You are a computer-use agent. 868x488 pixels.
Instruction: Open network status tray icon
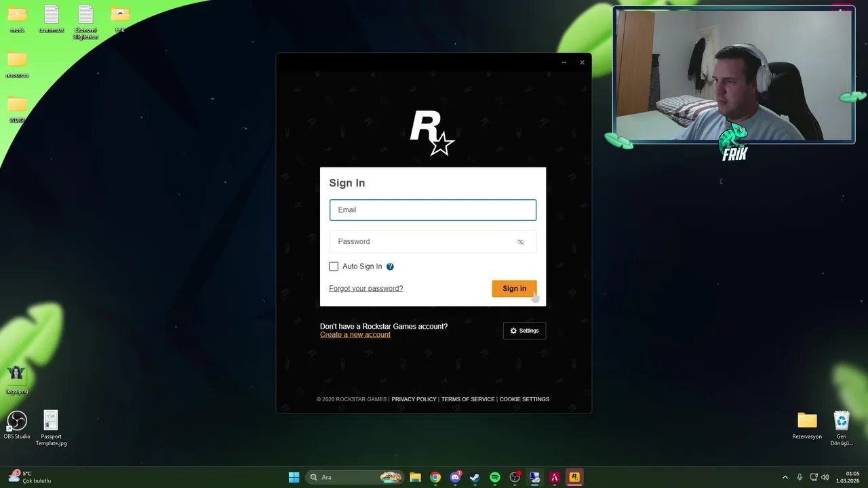(x=814, y=477)
